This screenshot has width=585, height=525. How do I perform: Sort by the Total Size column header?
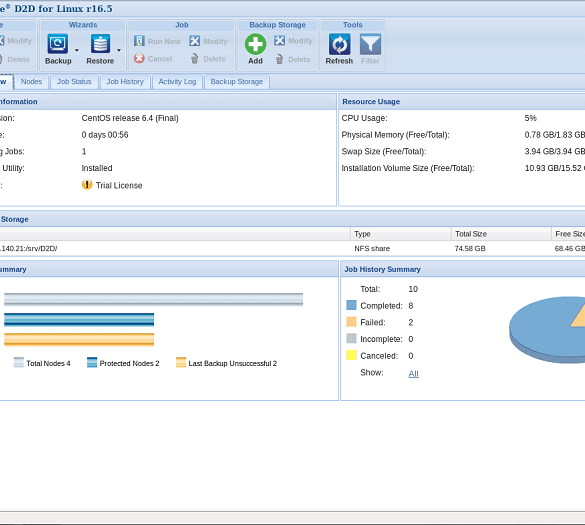501,234
